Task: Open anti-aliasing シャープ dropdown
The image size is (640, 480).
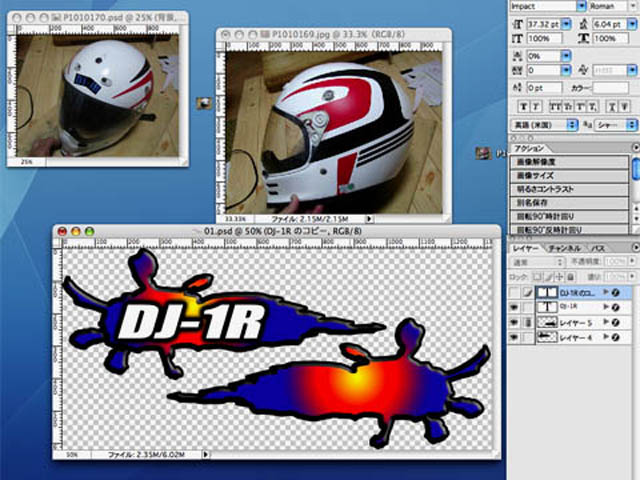Action: point(616,125)
